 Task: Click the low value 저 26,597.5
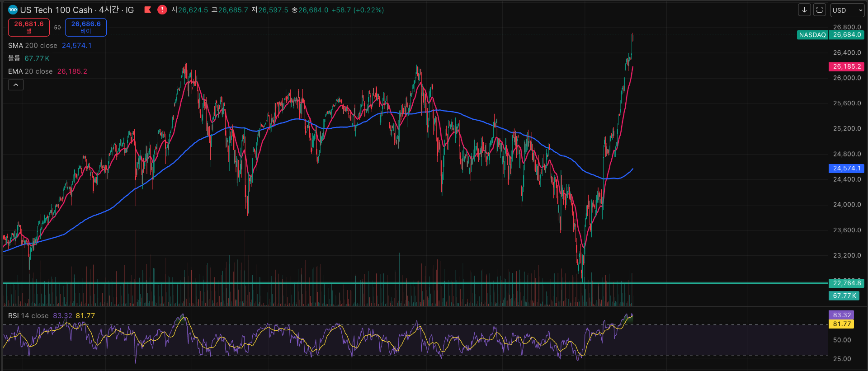pyautogui.click(x=270, y=10)
